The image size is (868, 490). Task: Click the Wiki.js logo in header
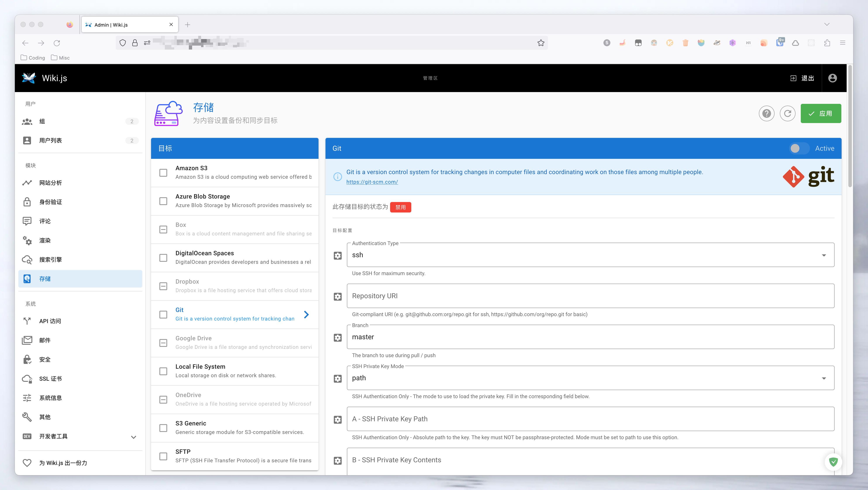[x=29, y=78]
